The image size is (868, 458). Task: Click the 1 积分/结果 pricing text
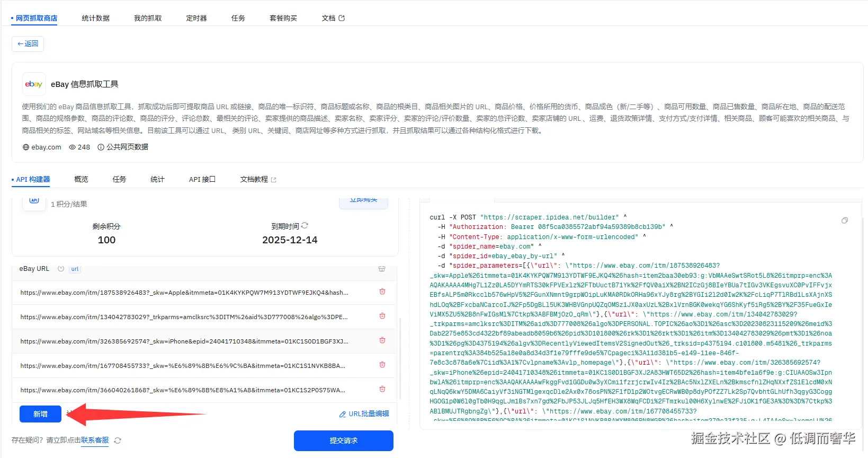tap(69, 204)
